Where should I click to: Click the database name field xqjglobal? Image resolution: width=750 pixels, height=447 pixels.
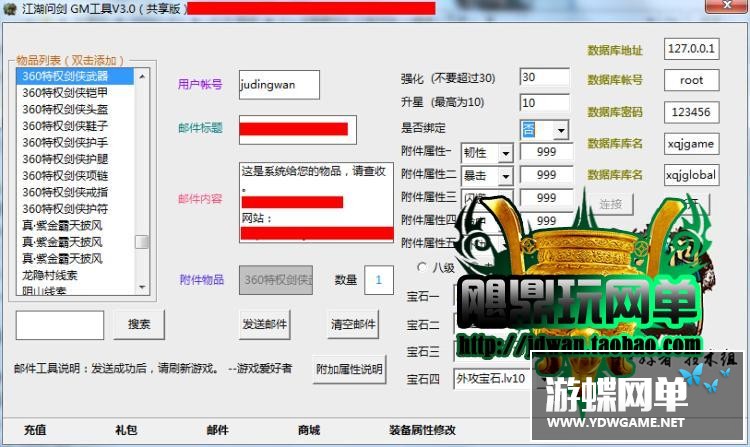coord(692,175)
